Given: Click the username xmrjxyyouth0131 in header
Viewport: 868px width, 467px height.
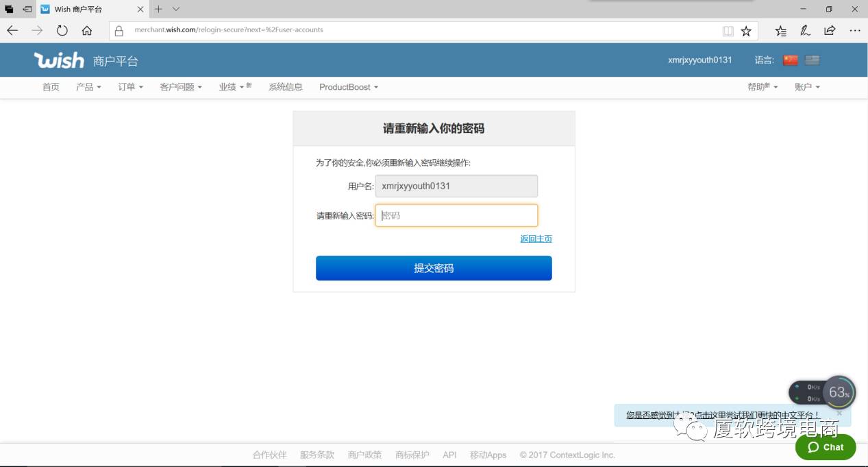Looking at the screenshot, I should coord(700,60).
